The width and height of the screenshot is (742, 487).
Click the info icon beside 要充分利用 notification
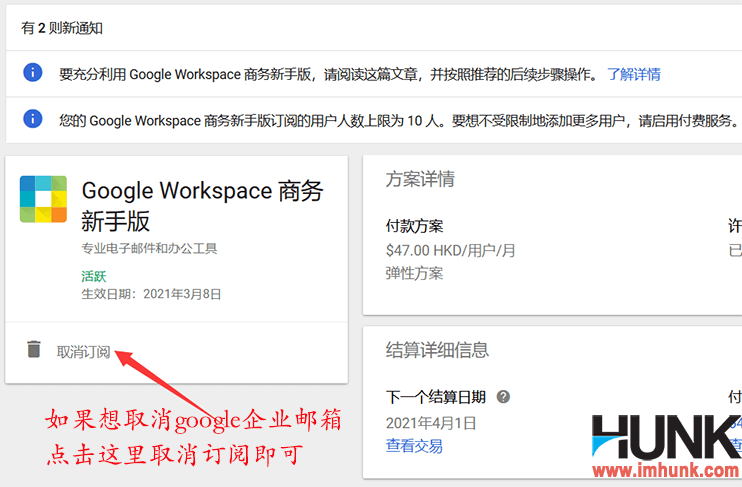(33, 72)
